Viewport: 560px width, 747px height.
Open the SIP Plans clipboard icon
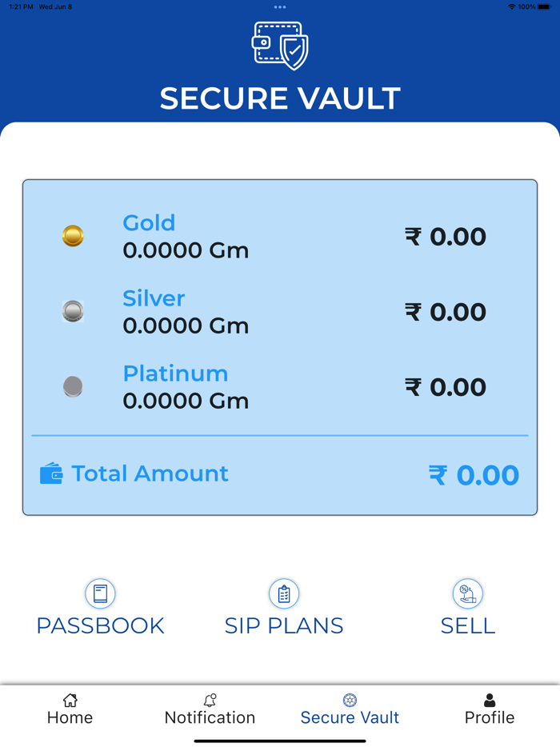click(x=284, y=594)
